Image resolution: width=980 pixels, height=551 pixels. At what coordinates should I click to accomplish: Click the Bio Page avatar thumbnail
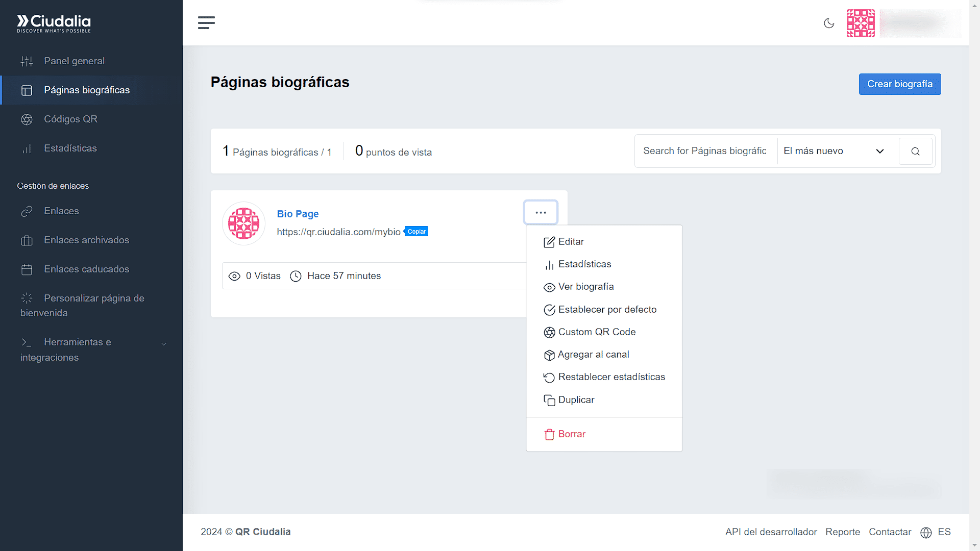point(243,223)
